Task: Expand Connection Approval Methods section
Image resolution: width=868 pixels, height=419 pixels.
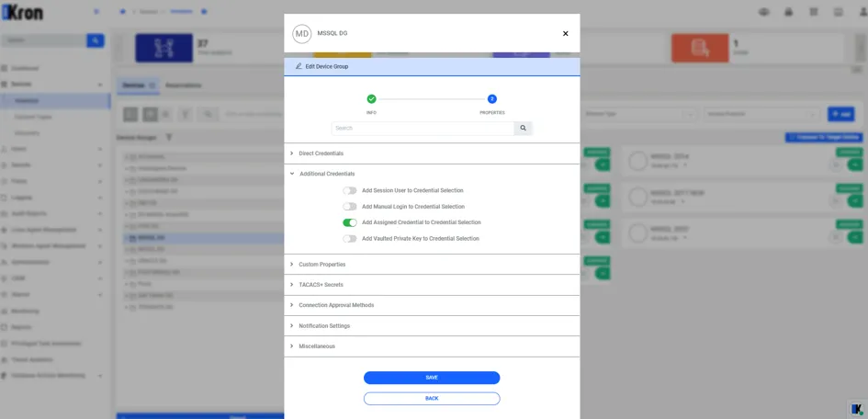Action: pos(432,306)
